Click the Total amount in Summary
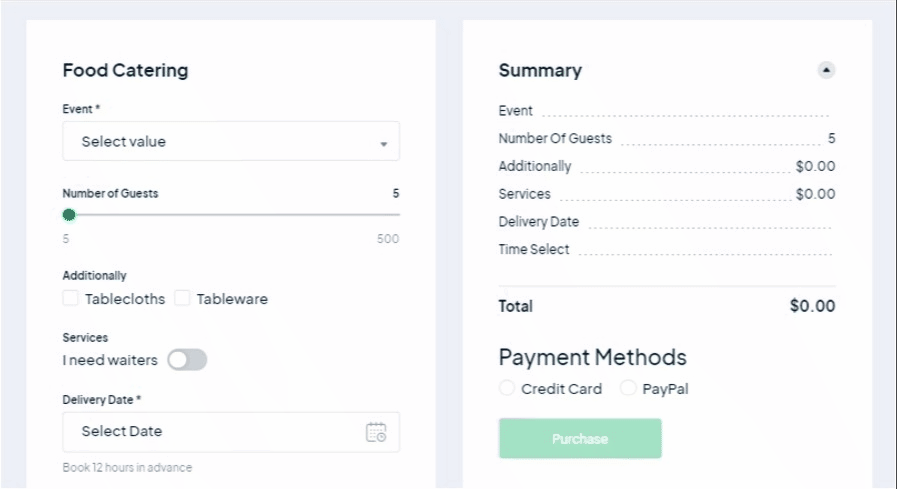This screenshot has width=897, height=489. 812,306
